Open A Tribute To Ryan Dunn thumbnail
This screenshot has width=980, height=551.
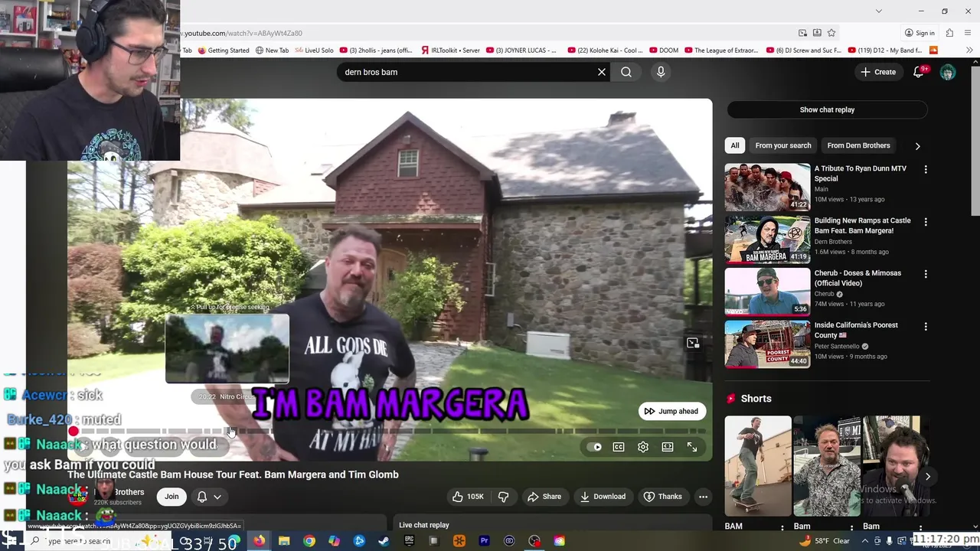coord(767,187)
